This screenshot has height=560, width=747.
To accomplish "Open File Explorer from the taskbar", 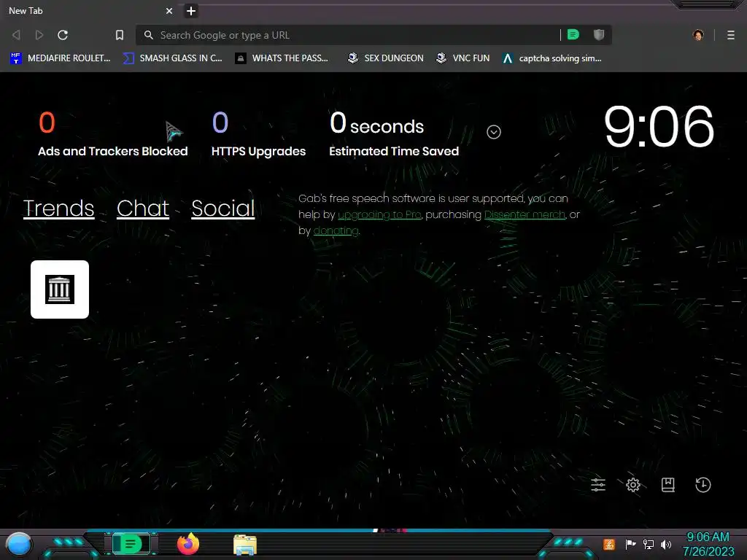I will pyautogui.click(x=245, y=545).
